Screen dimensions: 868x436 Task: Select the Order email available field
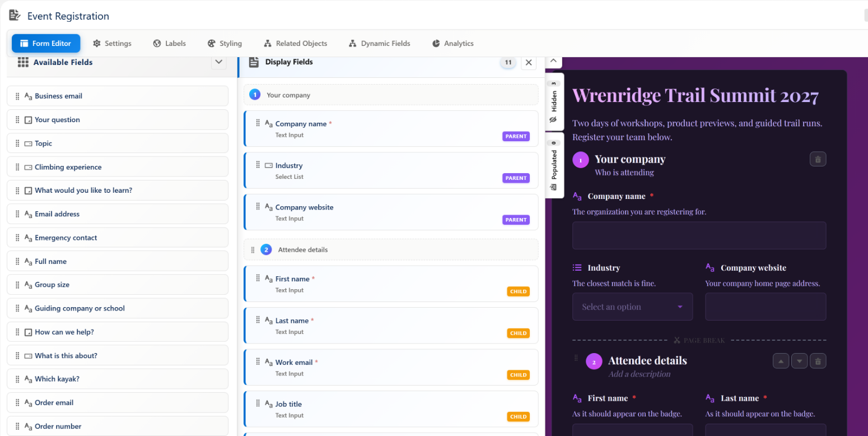tap(118, 402)
